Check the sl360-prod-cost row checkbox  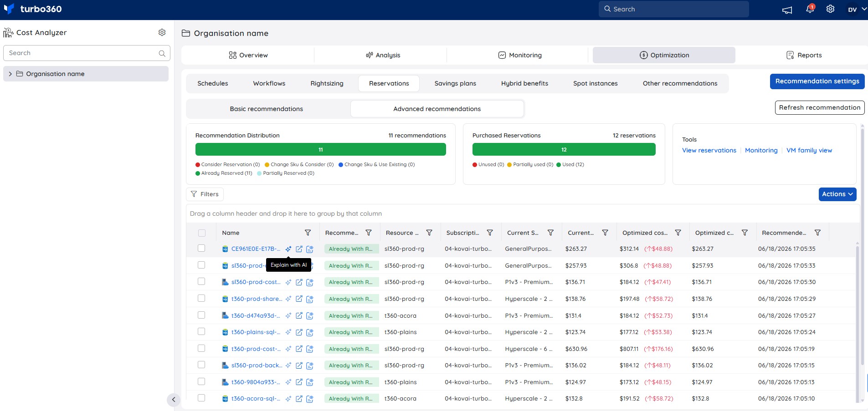click(x=201, y=281)
